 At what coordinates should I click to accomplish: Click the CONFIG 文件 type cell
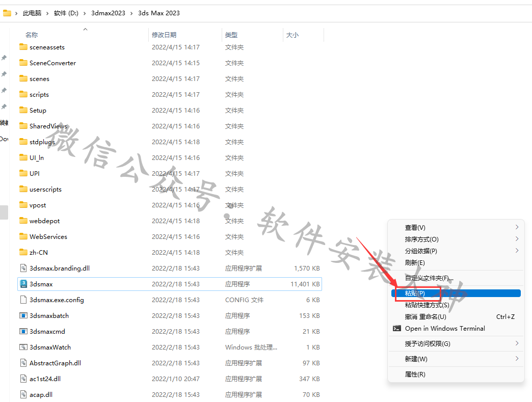[244, 300]
